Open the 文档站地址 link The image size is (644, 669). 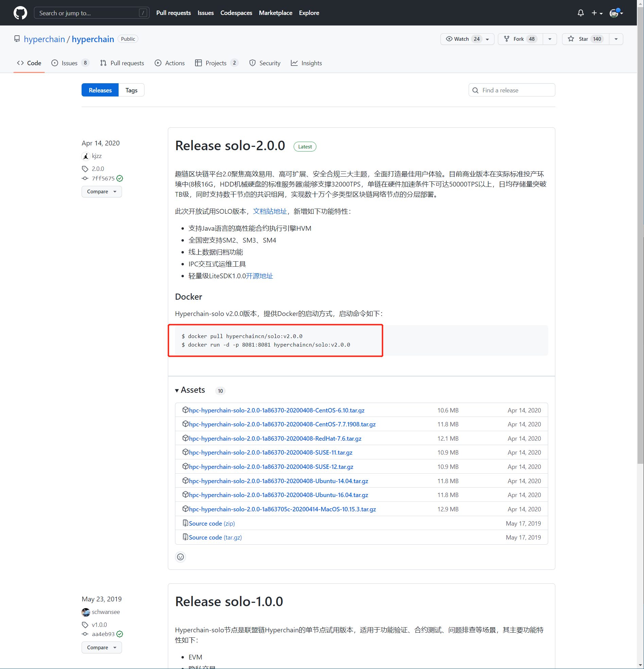point(270,211)
